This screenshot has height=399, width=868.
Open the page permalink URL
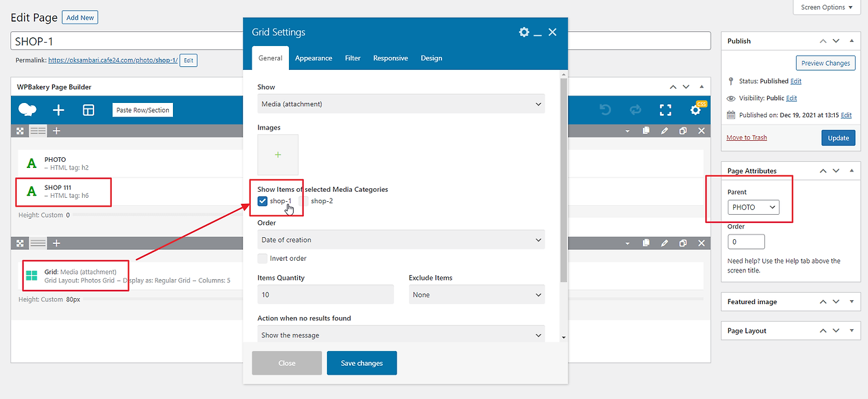[113, 60]
